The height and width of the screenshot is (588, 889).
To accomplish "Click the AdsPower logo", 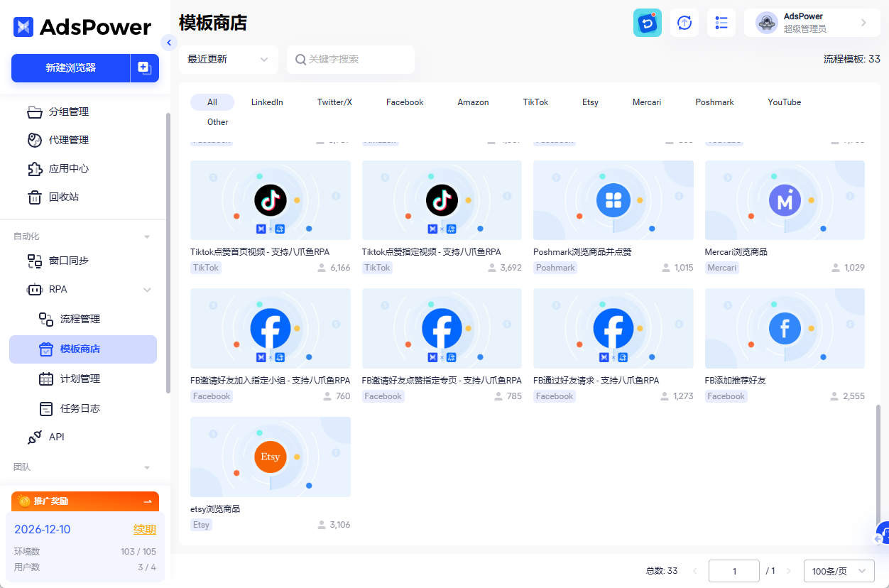I will (82, 27).
